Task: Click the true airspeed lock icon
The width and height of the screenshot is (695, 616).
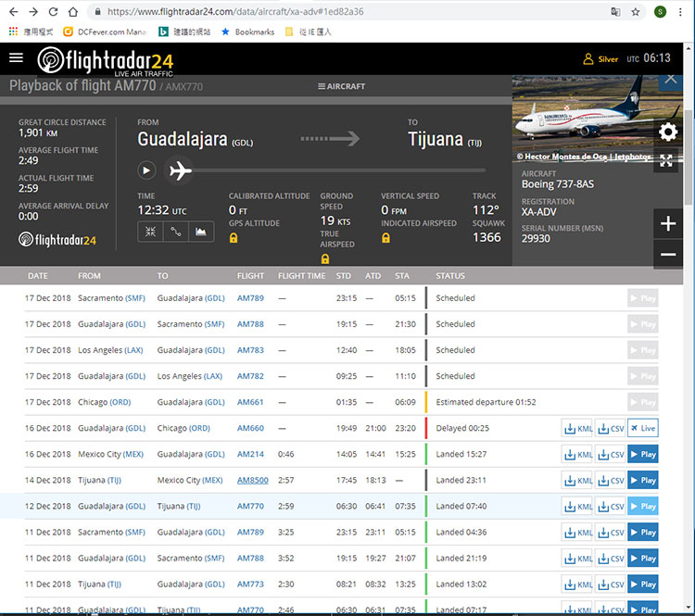Action: coord(325,258)
